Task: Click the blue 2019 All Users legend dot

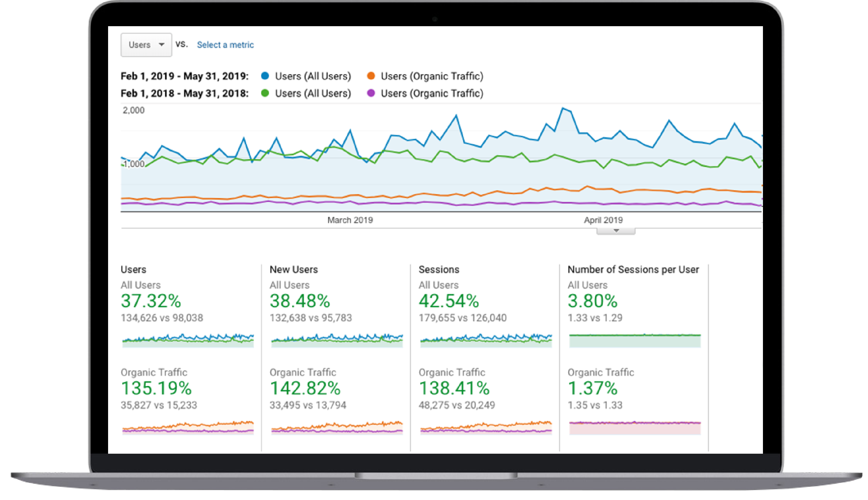Action: tap(265, 76)
